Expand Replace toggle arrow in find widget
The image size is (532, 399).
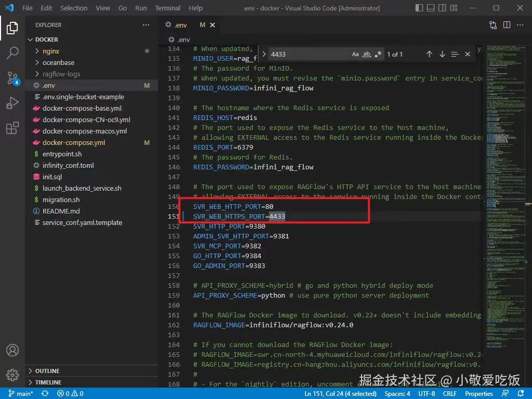(264, 54)
